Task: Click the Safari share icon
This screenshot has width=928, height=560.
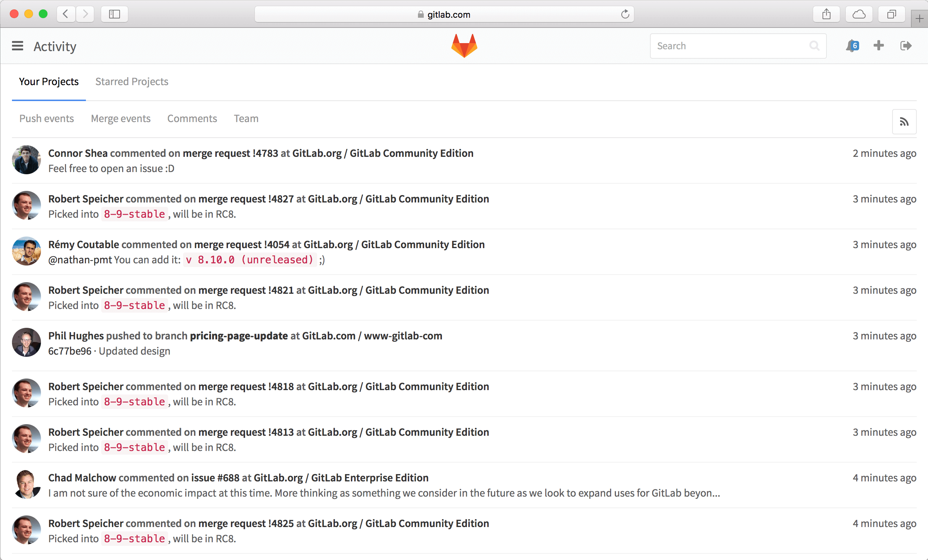Action: [x=826, y=14]
